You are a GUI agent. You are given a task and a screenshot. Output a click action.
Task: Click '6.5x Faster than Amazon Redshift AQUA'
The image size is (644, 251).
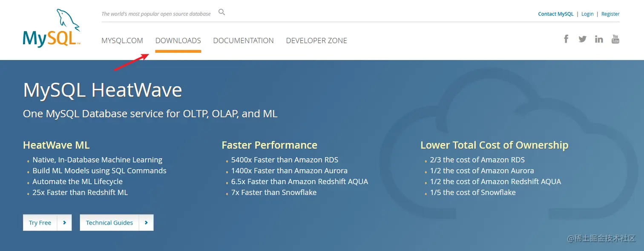pyautogui.click(x=299, y=182)
